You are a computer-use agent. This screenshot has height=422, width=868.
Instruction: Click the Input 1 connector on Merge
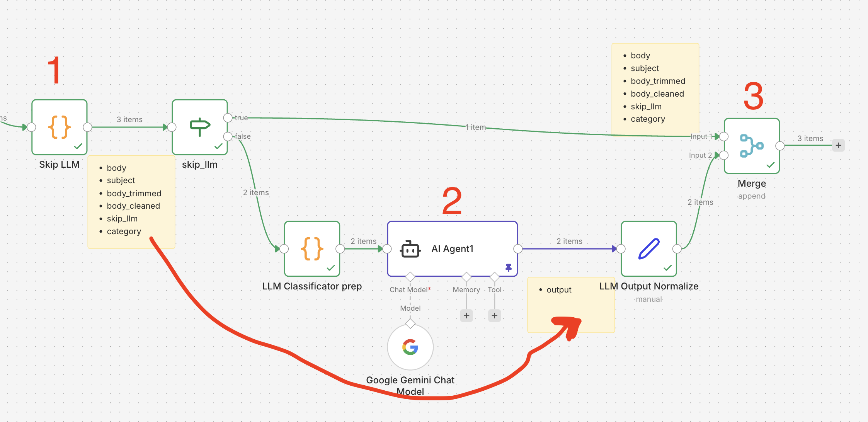pyautogui.click(x=724, y=136)
